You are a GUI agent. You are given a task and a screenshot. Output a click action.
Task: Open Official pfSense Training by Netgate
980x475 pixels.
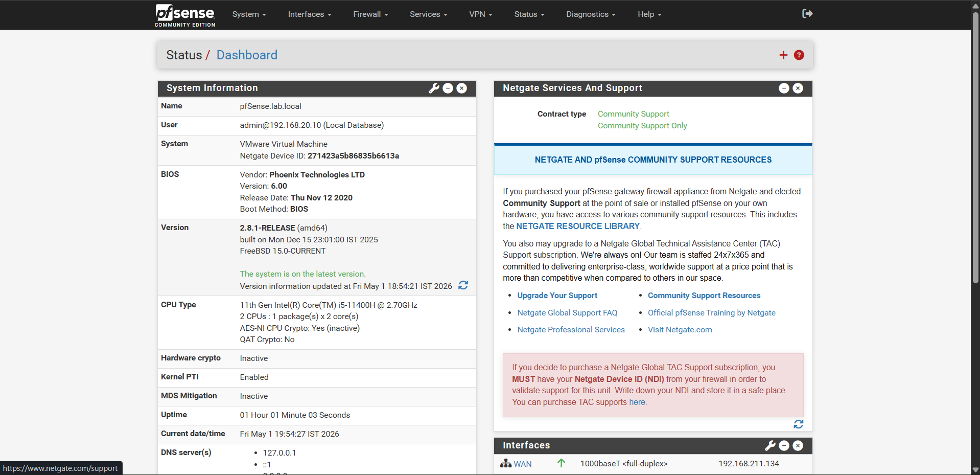click(x=712, y=313)
